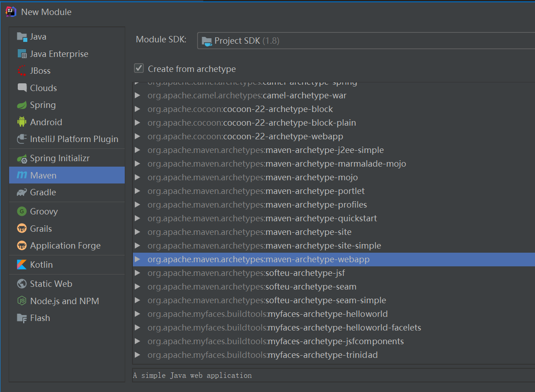The width and height of the screenshot is (535, 392).
Task: Choose Spring in the module list
Action: 67,105
